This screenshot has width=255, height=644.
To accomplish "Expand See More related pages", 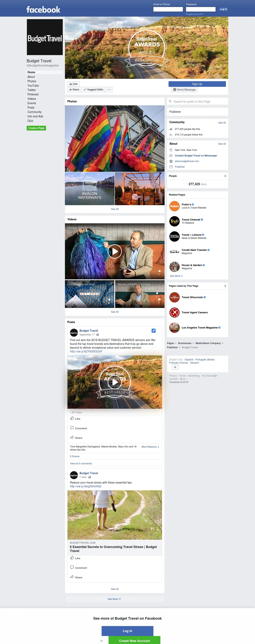I will 176,276.
